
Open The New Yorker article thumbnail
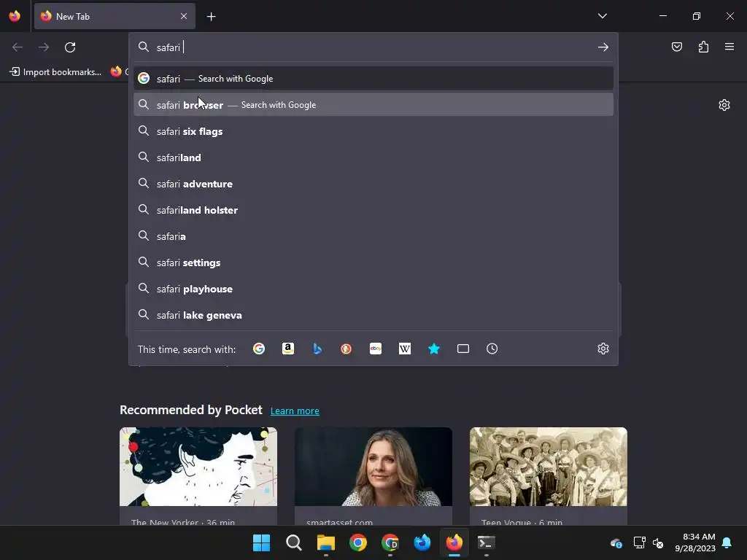[x=198, y=467]
